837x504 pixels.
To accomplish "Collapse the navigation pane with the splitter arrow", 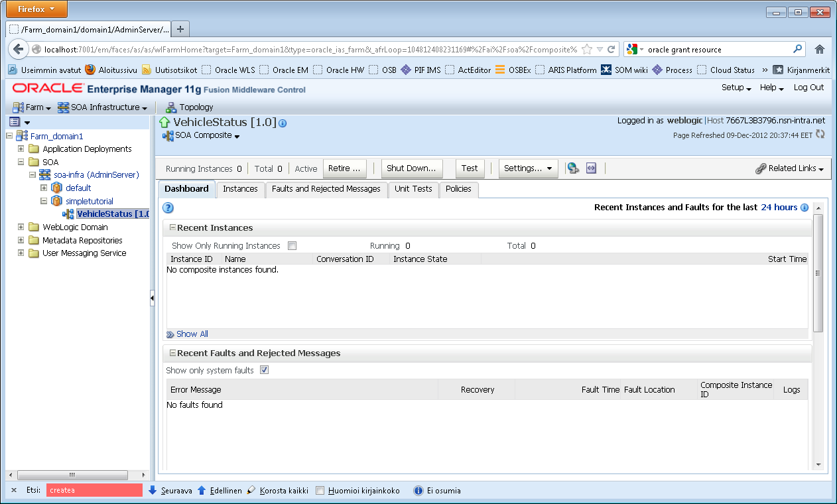I will point(152,298).
